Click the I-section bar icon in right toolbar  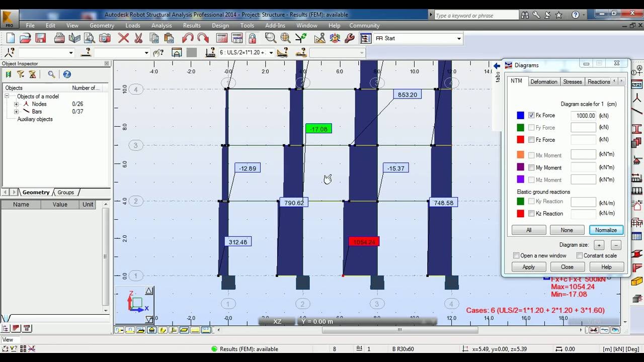coord(637,129)
